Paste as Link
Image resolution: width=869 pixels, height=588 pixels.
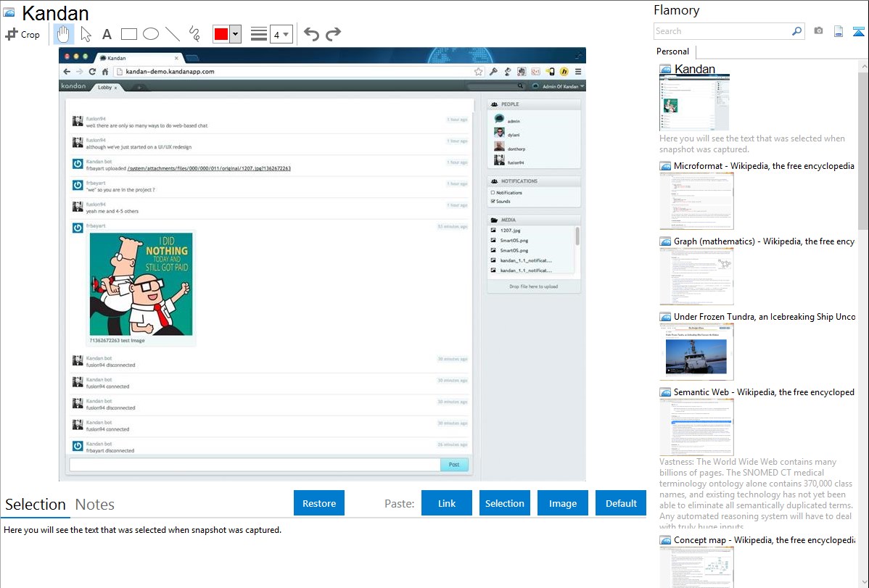447,503
